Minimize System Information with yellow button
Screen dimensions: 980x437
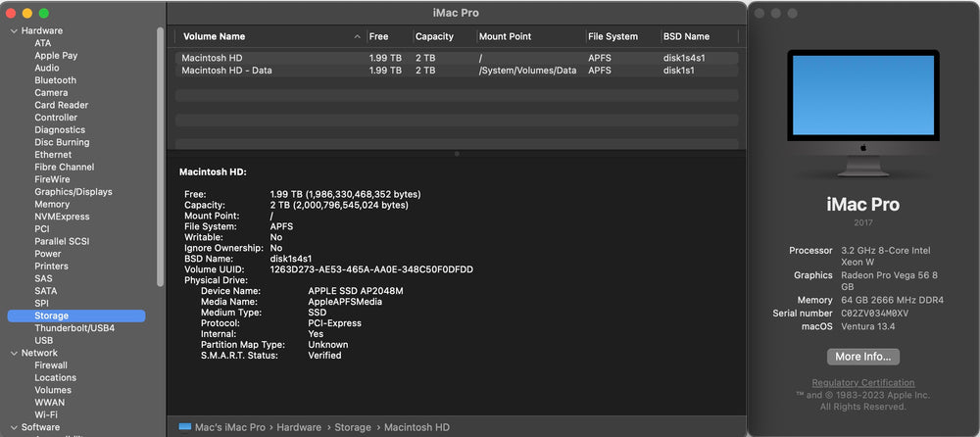coord(26,13)
